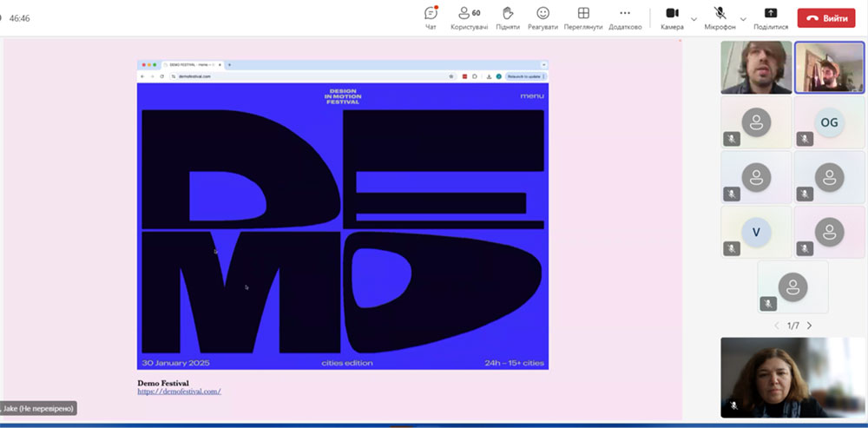This screenshot has height=428, width=868.
Task: Open the browser downloads icon
Action: 489,76
